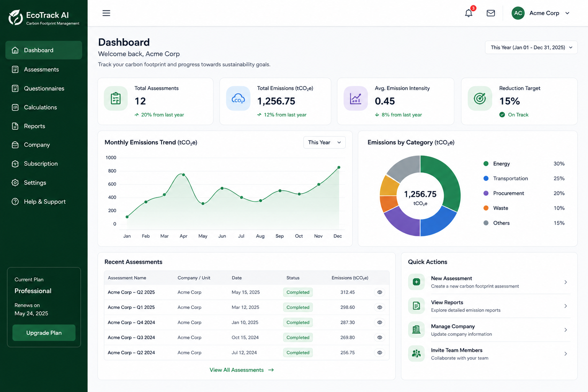Click the Company sidebar icon
Screen dimensions: 588x392
[x=15, y=145]
